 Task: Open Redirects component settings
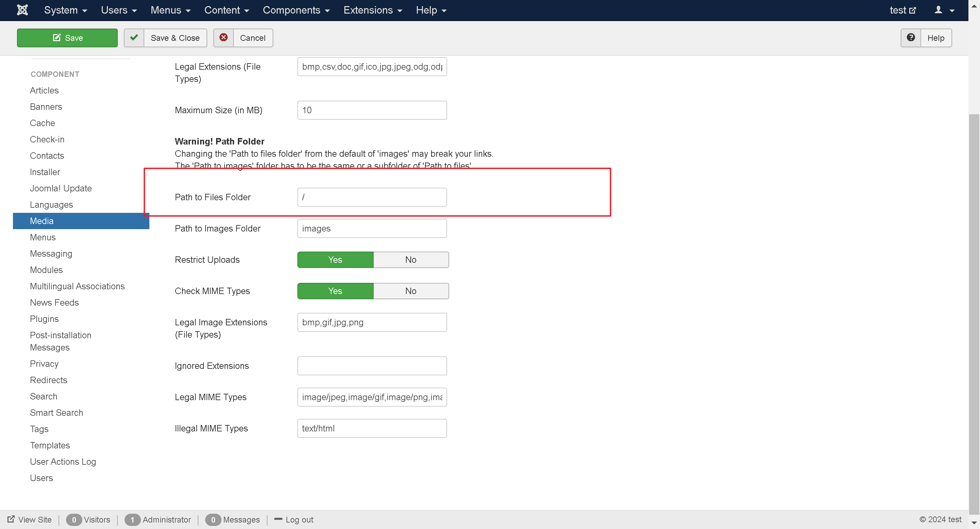click(x=48, y=380)
